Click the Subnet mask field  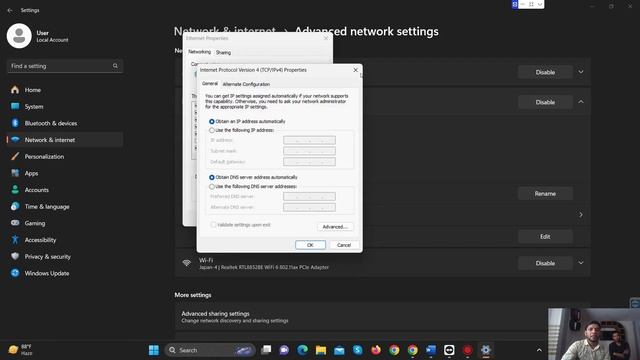(309, 151)
